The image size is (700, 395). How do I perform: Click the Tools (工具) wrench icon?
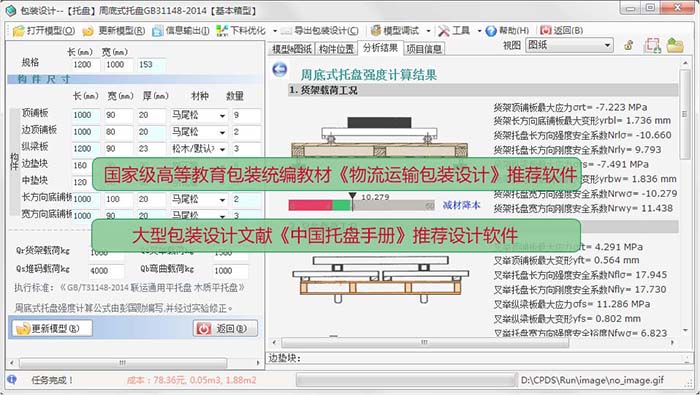point(444,31)
